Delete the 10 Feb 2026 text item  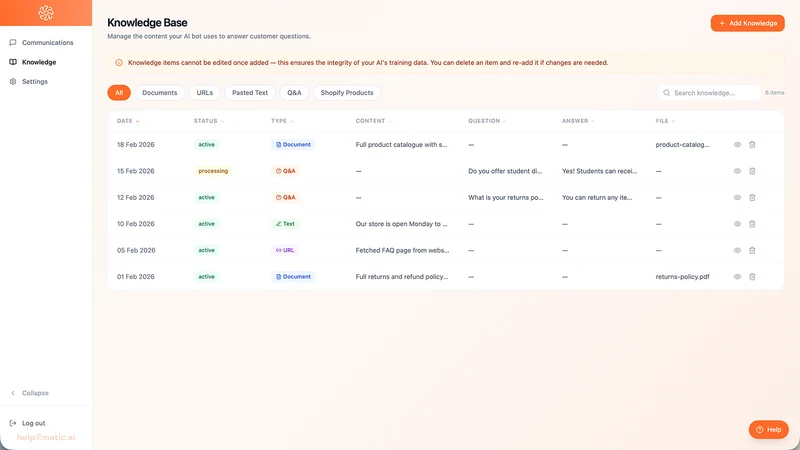pyautogui.click(x=752, y=224)
